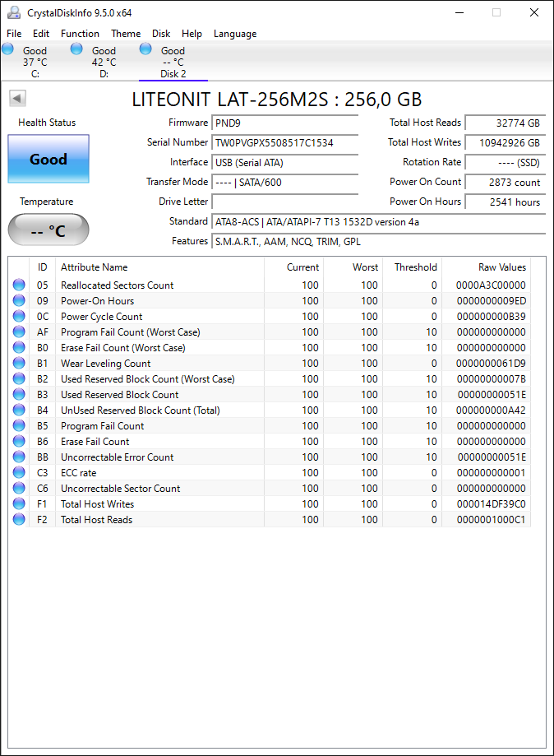Screen dimensions: 554x756
Task: Click the Wear Leveling Count status icon
Action: (19, 363)
